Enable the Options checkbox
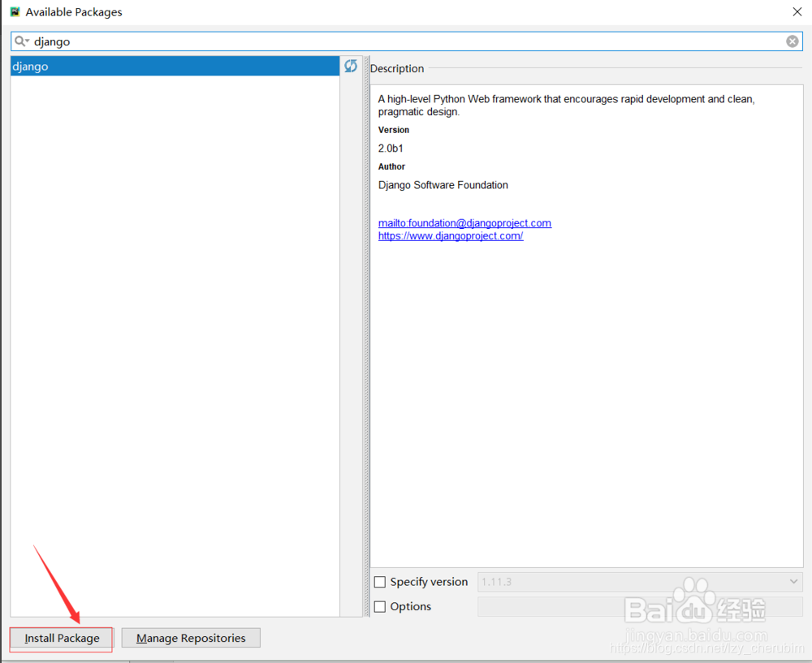The height and width of the screenshot is (663, 812). tap(379, 606)
